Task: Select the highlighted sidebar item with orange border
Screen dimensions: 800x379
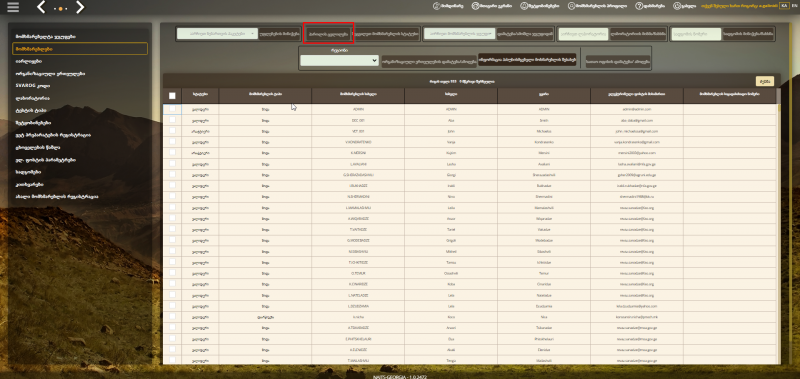Action: 80,49
